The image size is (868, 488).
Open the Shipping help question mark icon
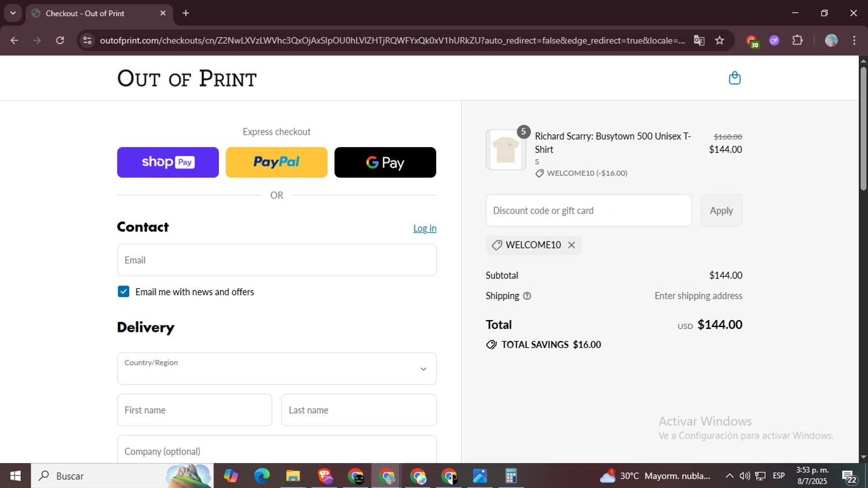527,296
